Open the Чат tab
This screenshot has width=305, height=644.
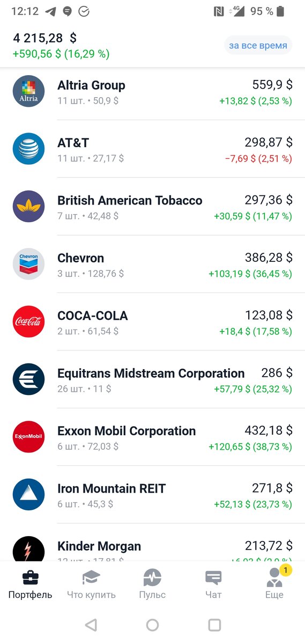tap(213, 584)
